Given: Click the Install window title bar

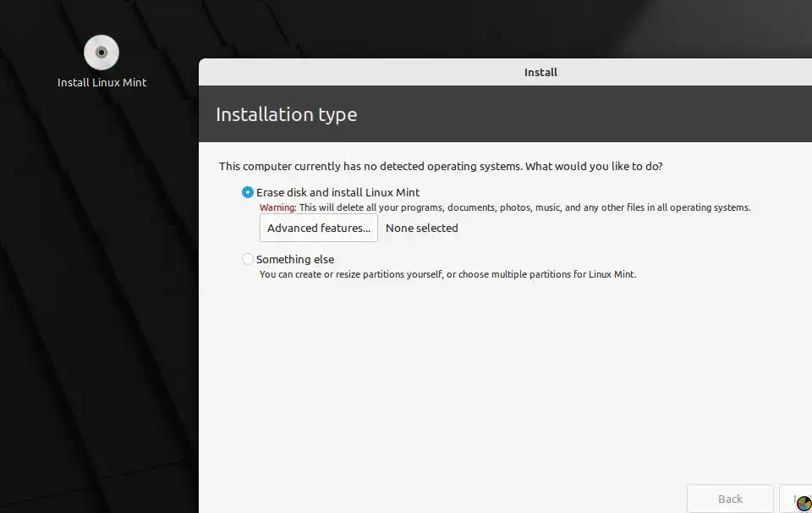Looking at the screenshot, I should [x=506, y=72].
